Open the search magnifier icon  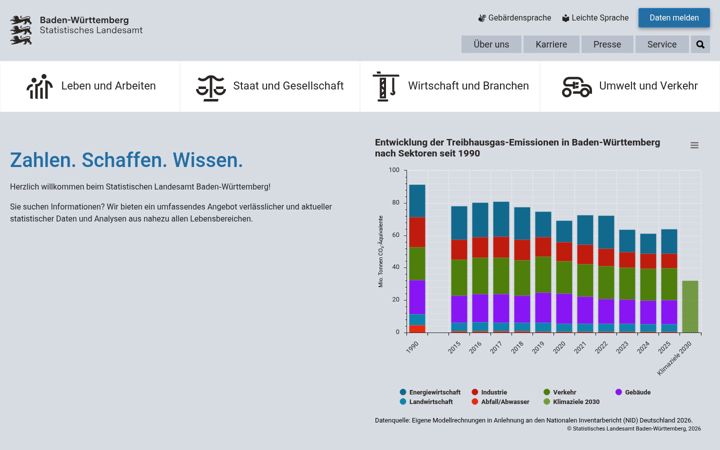[x=700, y=45]
